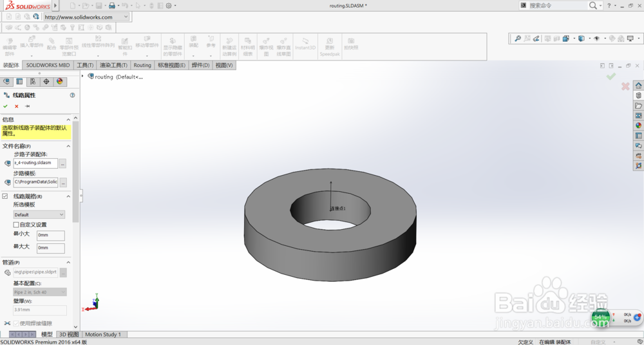This screenshot has height=345, width=644.
Task: Toggle the 线路规格 section checkbox
Action: pyautogui.click(x=5, y=196)
